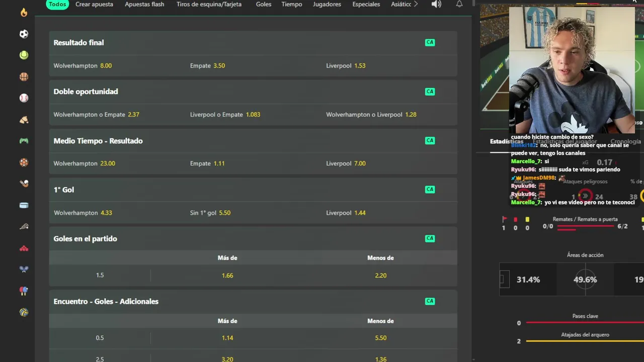Screen dimensions: 644x362
Task: Collapse the Goles en el partido market
Action: [x=253, y=239]
